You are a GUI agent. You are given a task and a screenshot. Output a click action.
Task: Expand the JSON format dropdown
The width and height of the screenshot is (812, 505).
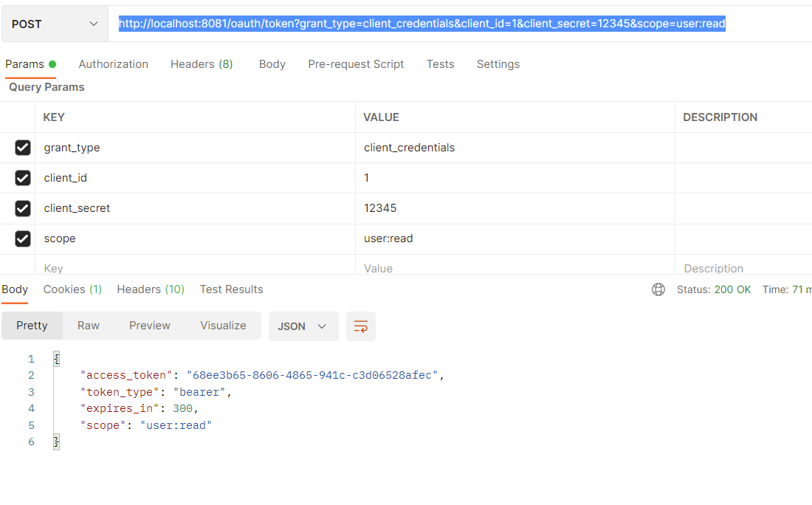303,326
